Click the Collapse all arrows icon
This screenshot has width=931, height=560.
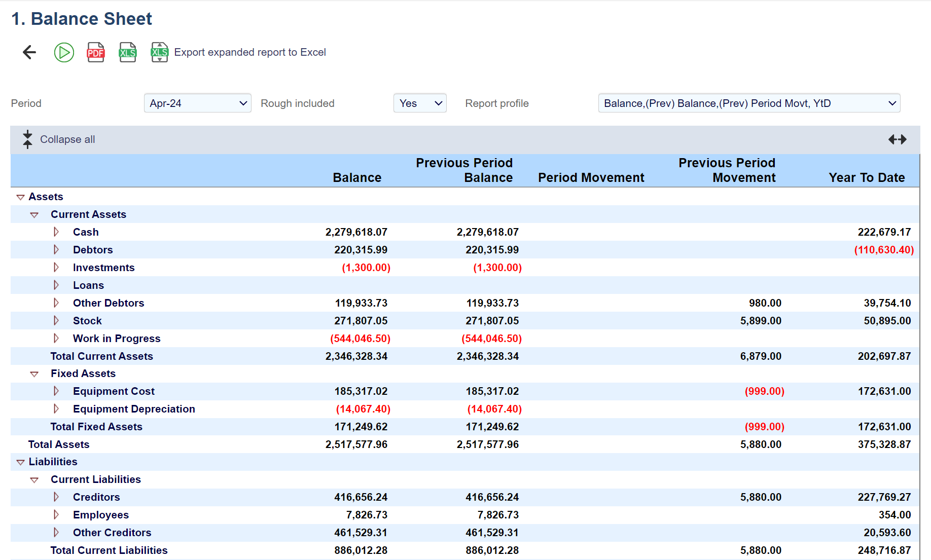point(27,139)
